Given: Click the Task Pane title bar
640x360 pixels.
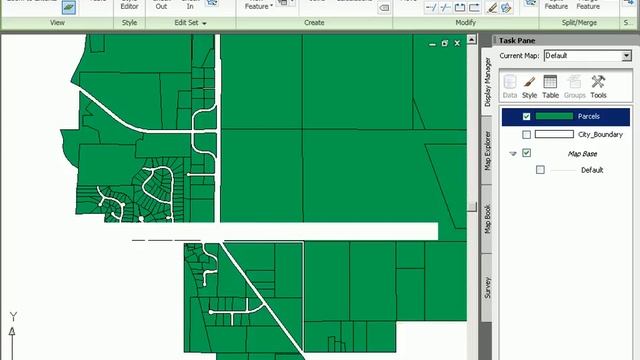Looking at the screenshot, I should [x=566, y=40].
